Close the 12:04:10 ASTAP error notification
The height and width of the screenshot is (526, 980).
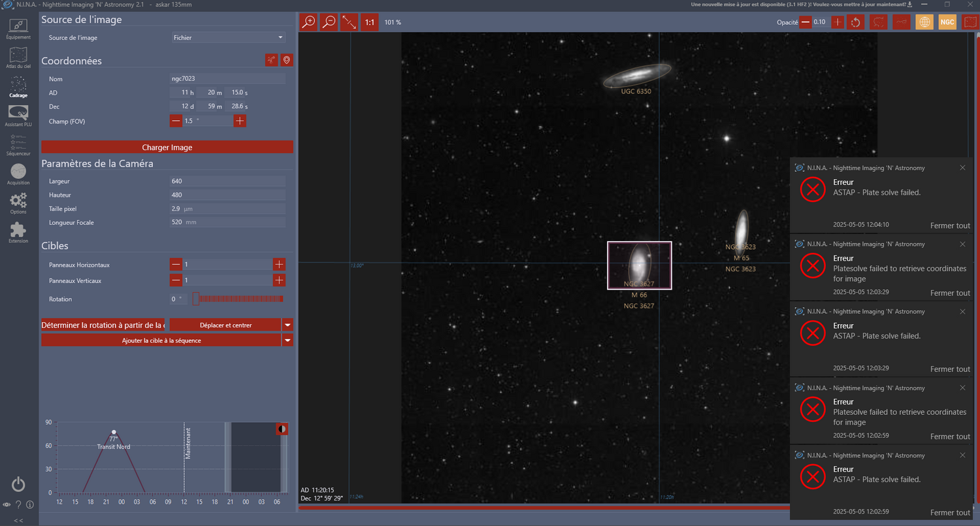pos(962,168)
